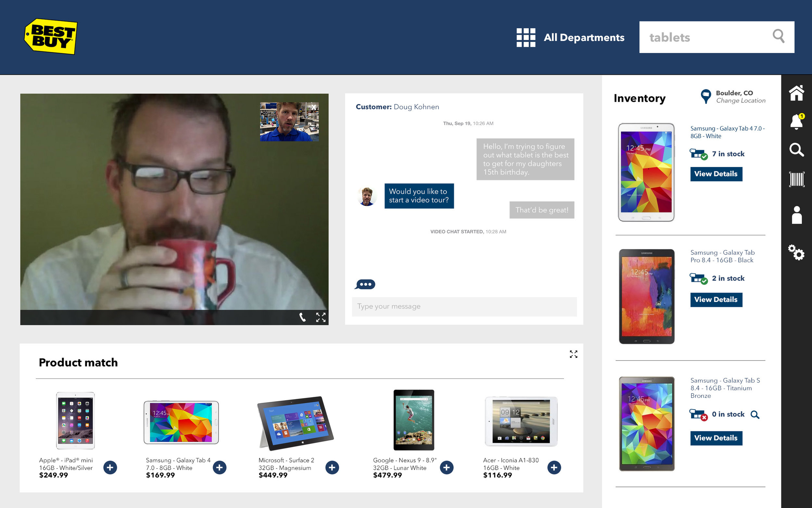Close the self-view video thumbnail
Screen dimensions: 812x508
313,108
